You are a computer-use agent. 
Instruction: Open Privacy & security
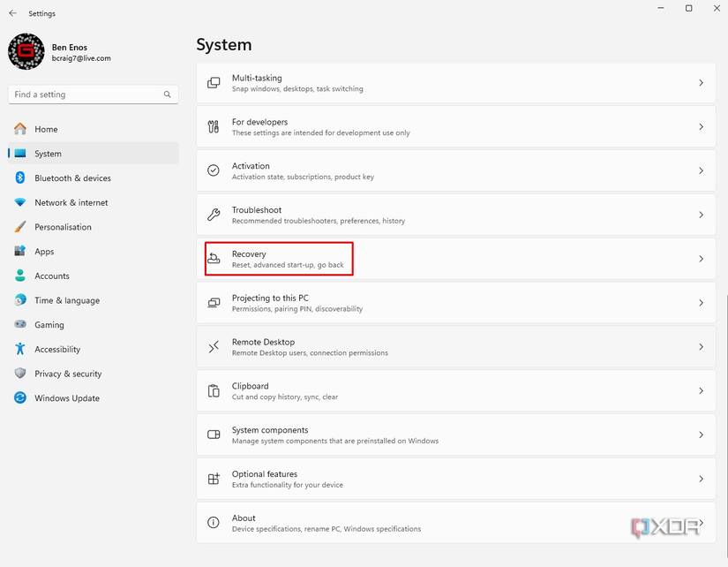click(93, 374)
